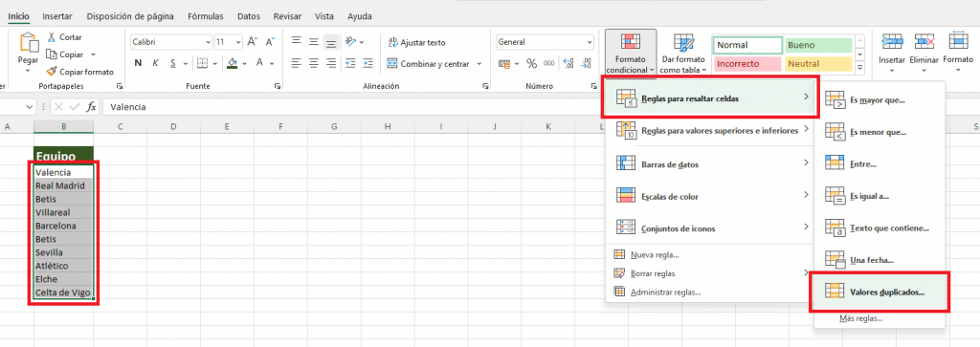This screenshot has width=980, height=347.
Task: Apply percent style icon
Action: click(x=532, y=63)
